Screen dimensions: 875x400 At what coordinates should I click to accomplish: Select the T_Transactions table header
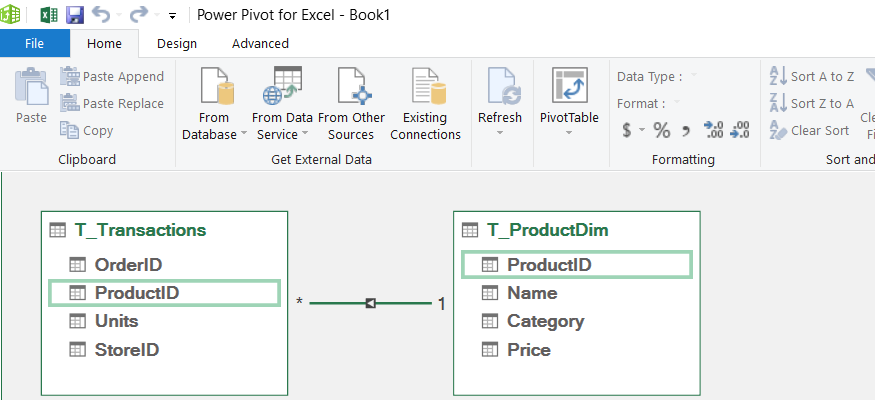(165, 230)
